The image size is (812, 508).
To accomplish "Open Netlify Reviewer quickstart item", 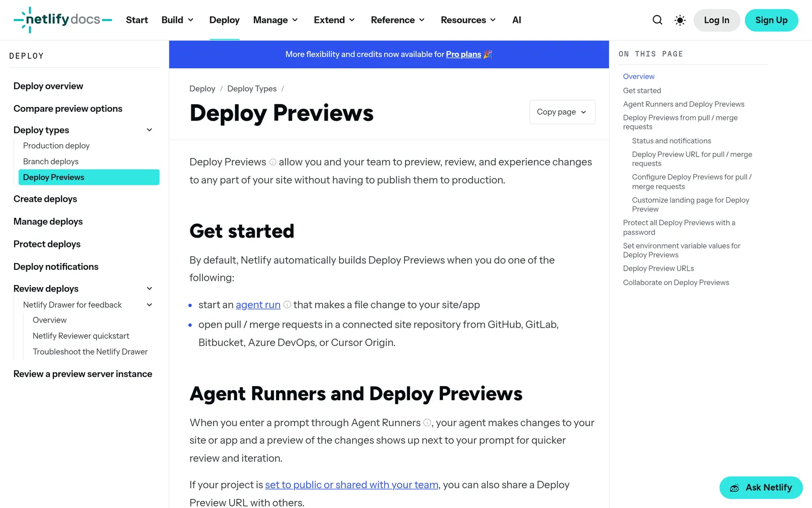I will point(81,336).
